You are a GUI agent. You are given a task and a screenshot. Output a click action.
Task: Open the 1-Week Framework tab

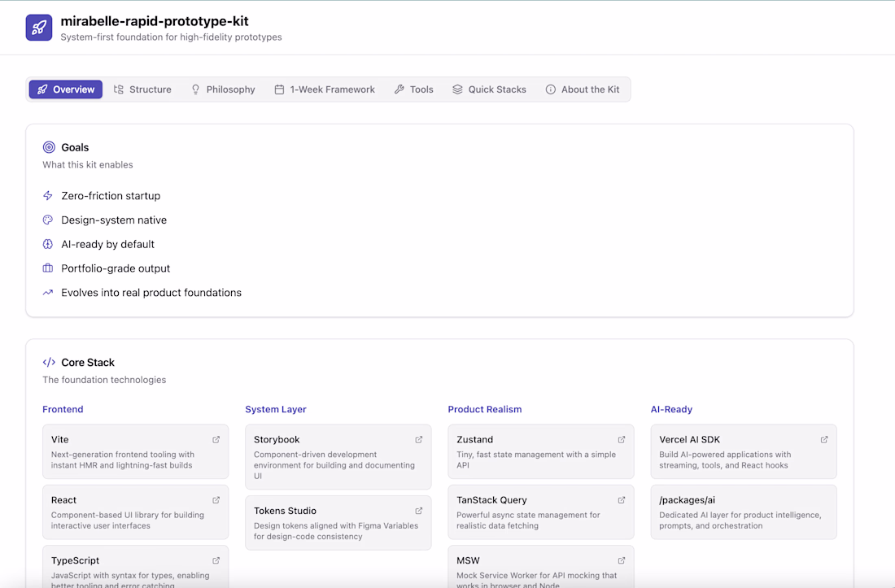click(x=325, y=89)
